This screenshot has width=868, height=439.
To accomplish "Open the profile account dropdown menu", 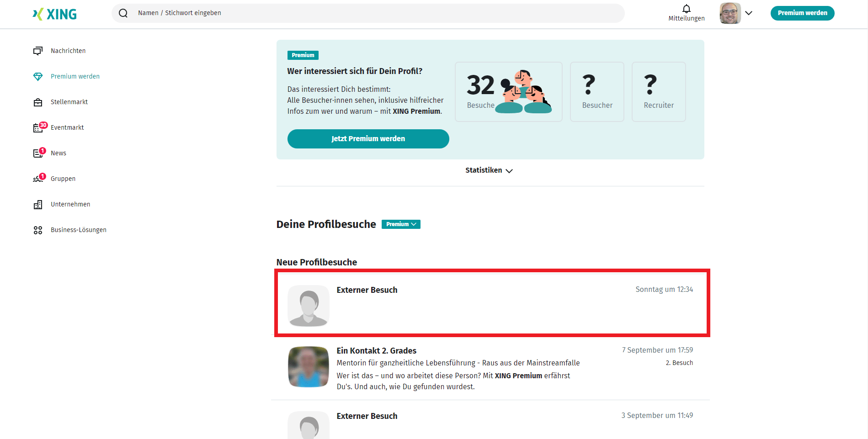I will 749,13.
